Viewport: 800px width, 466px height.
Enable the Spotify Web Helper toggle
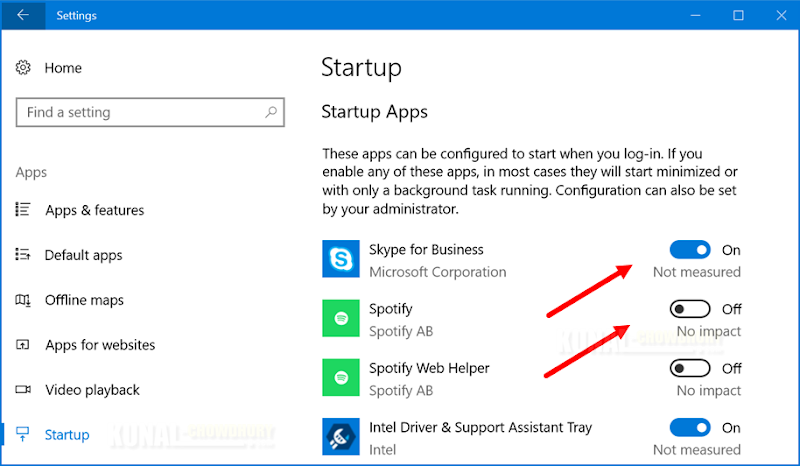coord(690,368)
